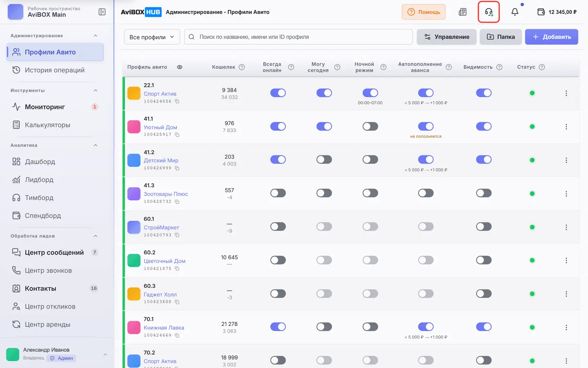
Task: Toggle eye icon next to Профиль авито header
Action: pos(180,67)
